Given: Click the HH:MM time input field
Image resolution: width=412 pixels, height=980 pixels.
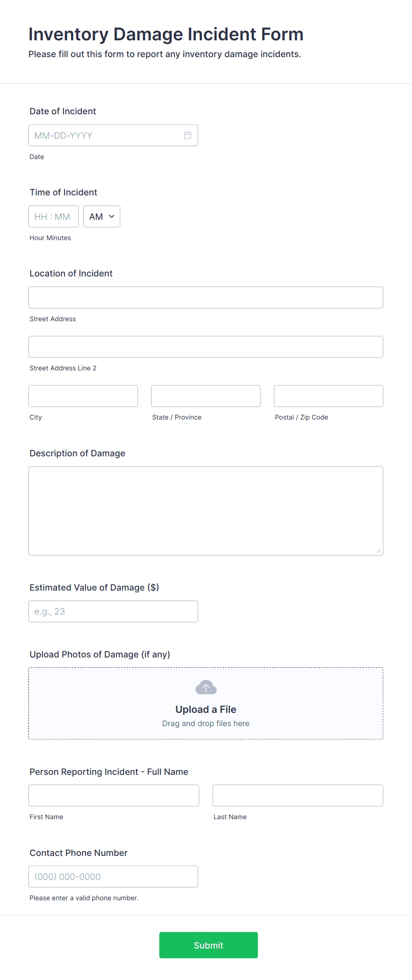Looking at the screenshot, I should click(53, 216).
